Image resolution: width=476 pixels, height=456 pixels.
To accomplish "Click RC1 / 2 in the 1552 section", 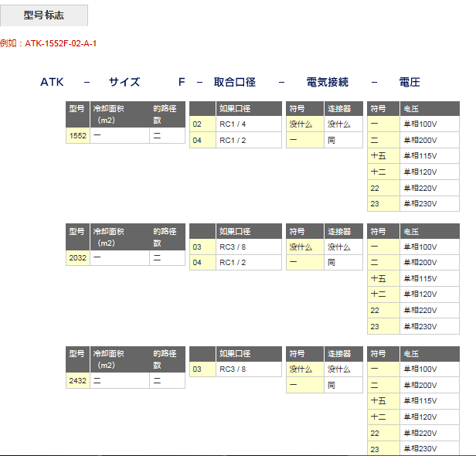I will coord(249,140).
